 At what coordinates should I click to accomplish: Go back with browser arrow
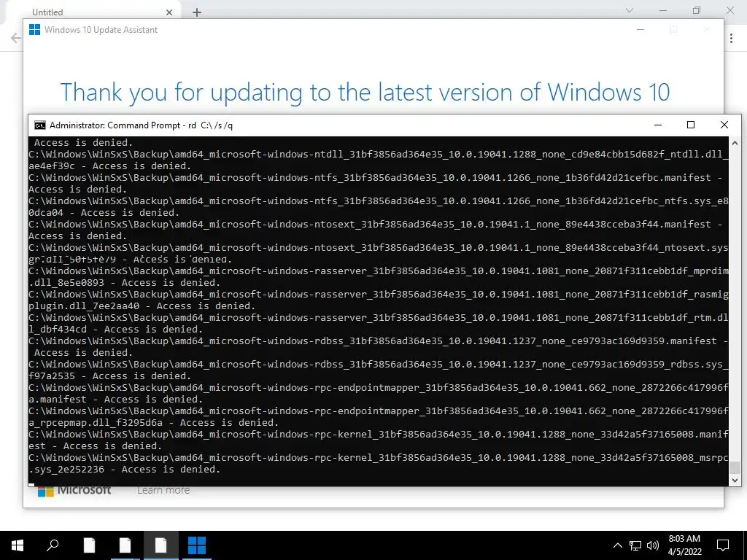(16, 38)
